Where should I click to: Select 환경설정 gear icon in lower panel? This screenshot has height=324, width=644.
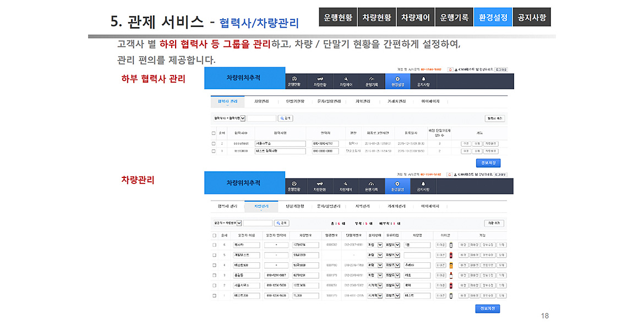[397, 184]
